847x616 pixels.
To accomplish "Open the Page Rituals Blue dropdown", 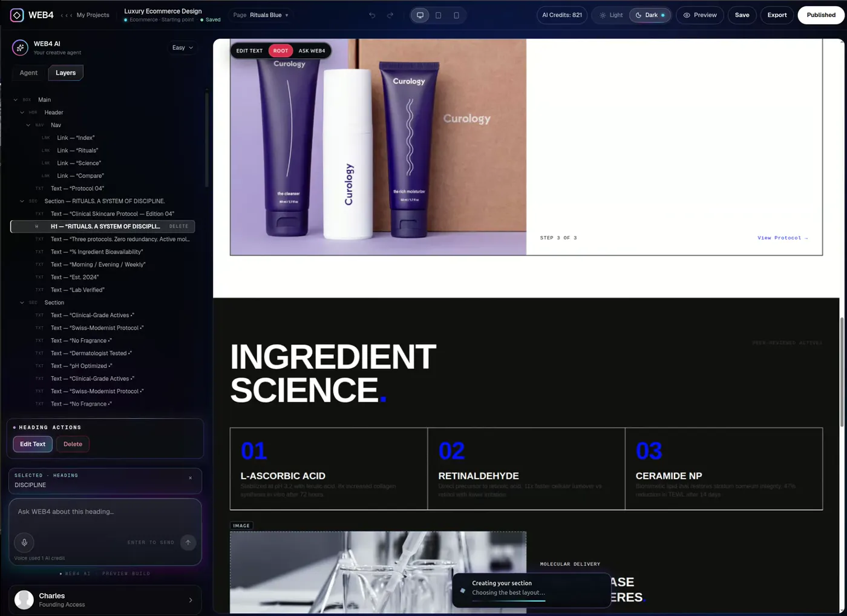I will pyautogui.click(x=261, y=15).
